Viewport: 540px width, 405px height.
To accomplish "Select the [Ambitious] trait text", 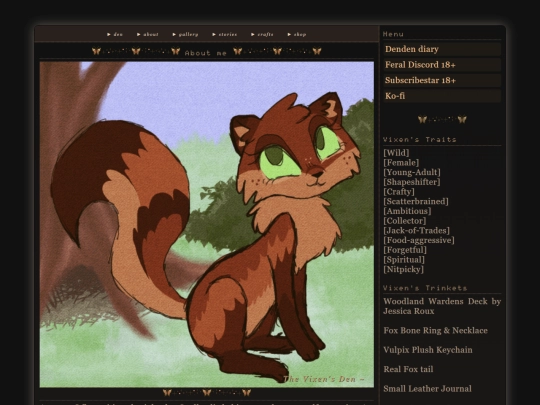I will [x=407, y=211].
